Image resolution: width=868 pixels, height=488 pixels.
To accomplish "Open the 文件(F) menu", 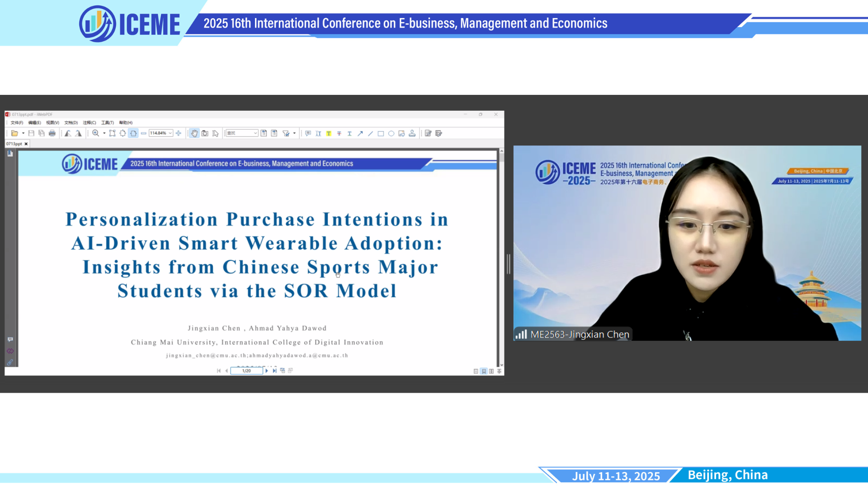I will coord(17,122).
